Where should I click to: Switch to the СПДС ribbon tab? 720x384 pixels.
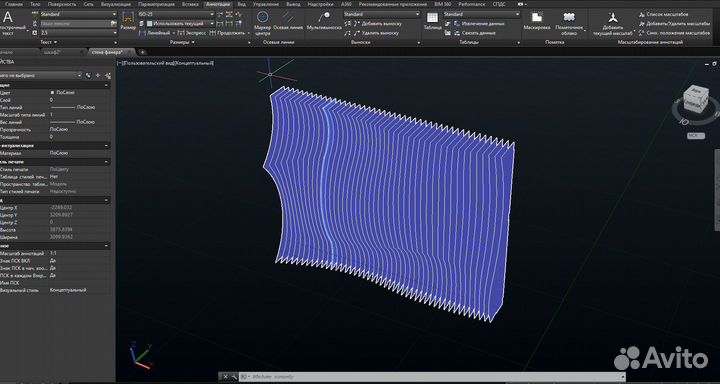[x=499, y=4]
